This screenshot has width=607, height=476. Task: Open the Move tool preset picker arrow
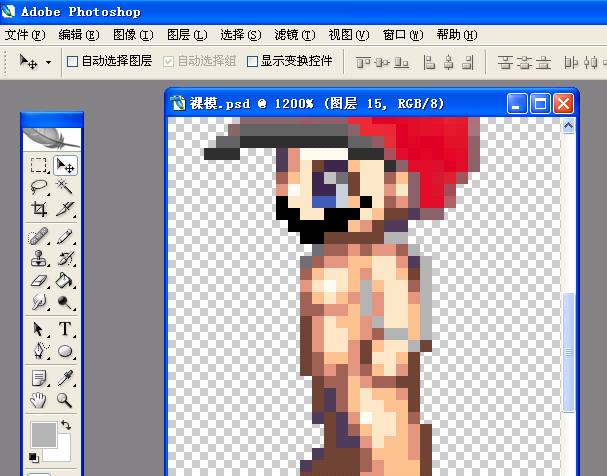point(48,62)
